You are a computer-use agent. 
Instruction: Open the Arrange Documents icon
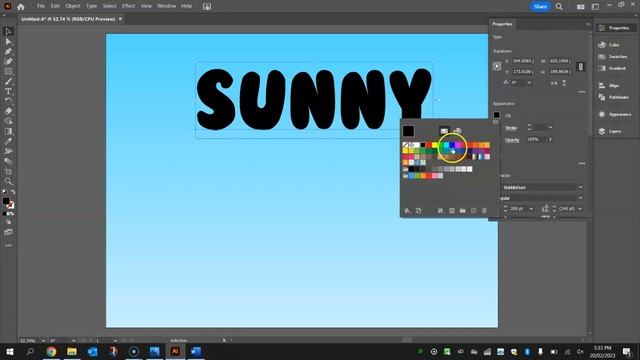click(580, 7)
